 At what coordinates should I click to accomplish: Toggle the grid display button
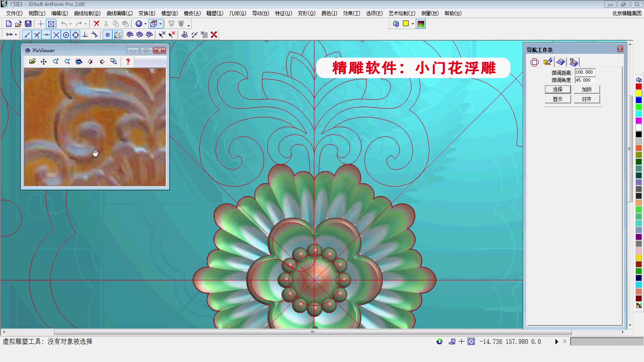pyautogui.click(x=107, y=35)
